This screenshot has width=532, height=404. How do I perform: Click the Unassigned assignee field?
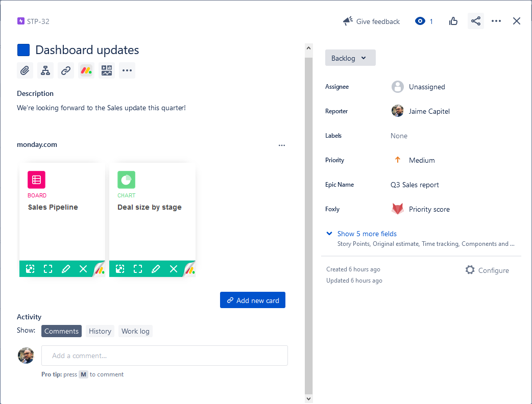click(418, 87)
